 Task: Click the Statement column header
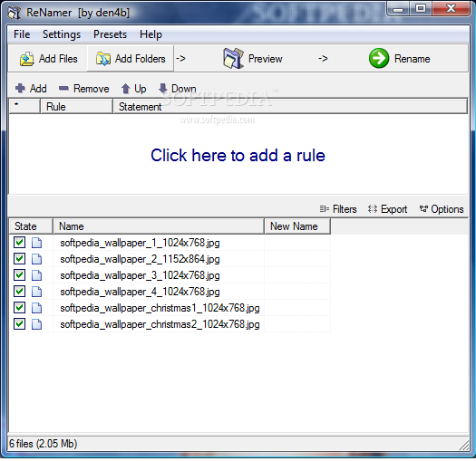point(290,107)
